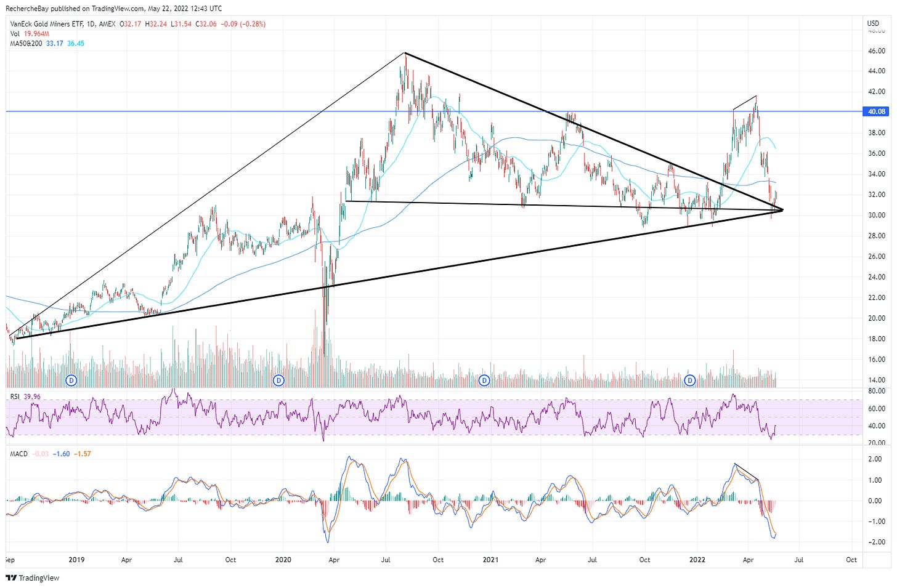Click the 18.00 price axis label
The width and height of the screenshot is (897, 588).
point(877,339)
